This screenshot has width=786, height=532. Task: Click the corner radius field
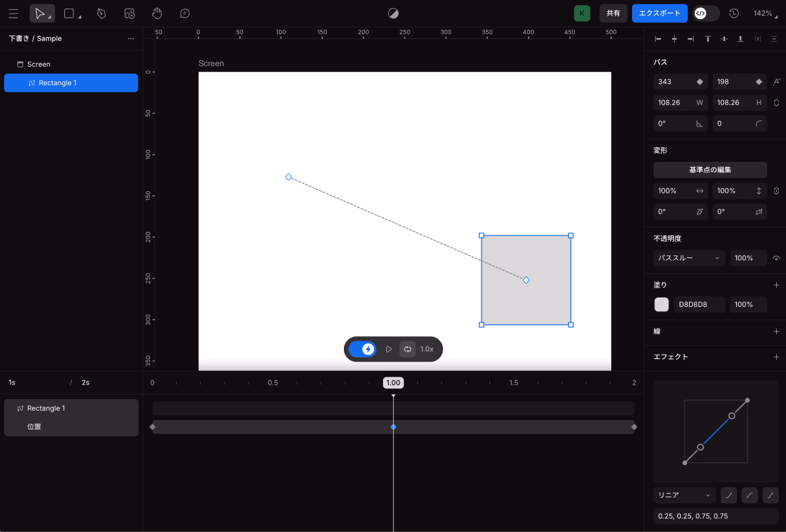739,123
